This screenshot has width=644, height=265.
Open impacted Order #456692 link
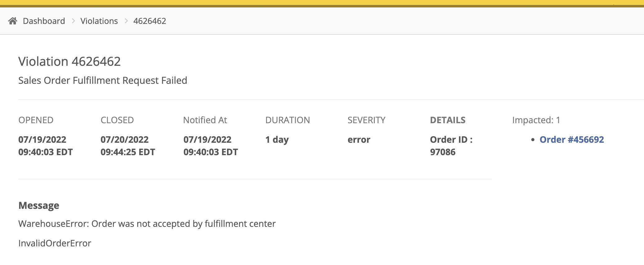pyautogui.click(x=572, y=140)
